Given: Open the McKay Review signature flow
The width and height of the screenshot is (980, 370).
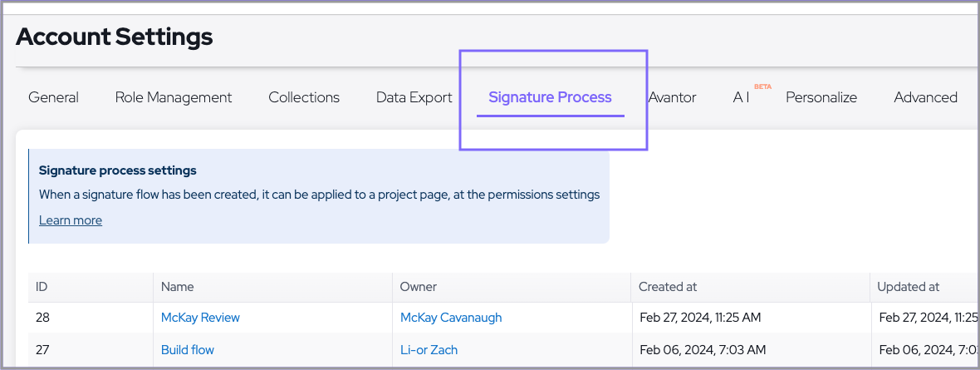Looking at the screenshot, I should pyautogui.click(x=200, y=318).
